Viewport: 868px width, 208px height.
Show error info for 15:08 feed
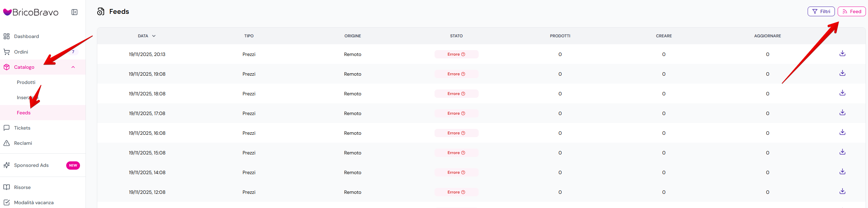[463, 153]
